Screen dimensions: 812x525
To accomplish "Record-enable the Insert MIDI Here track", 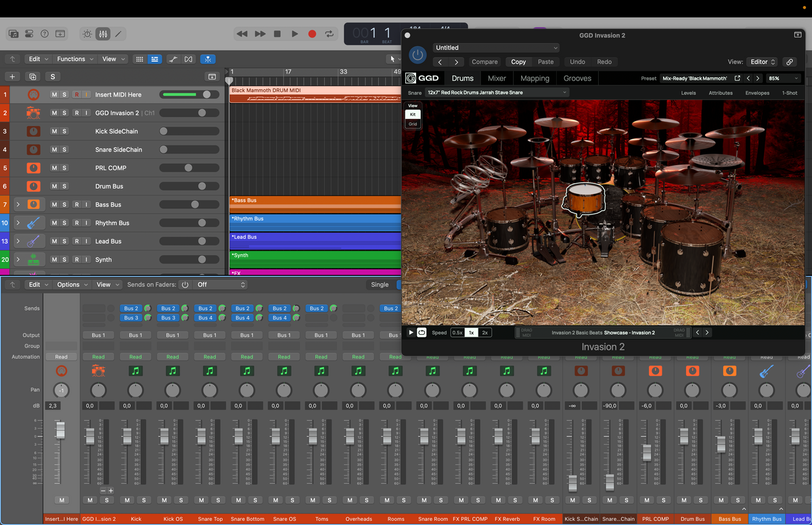I will click(77, 95).
